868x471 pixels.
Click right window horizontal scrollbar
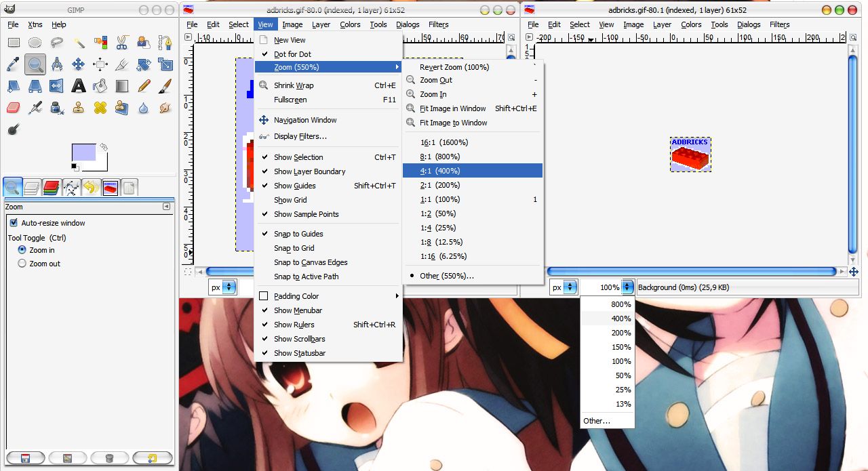coord(690,272)
